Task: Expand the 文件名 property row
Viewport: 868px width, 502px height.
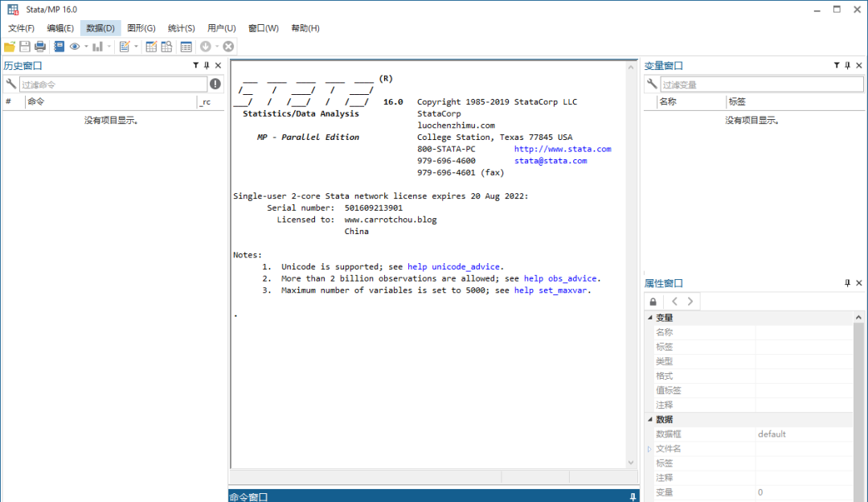Action: pyautogui.click(x=649, y=449)
